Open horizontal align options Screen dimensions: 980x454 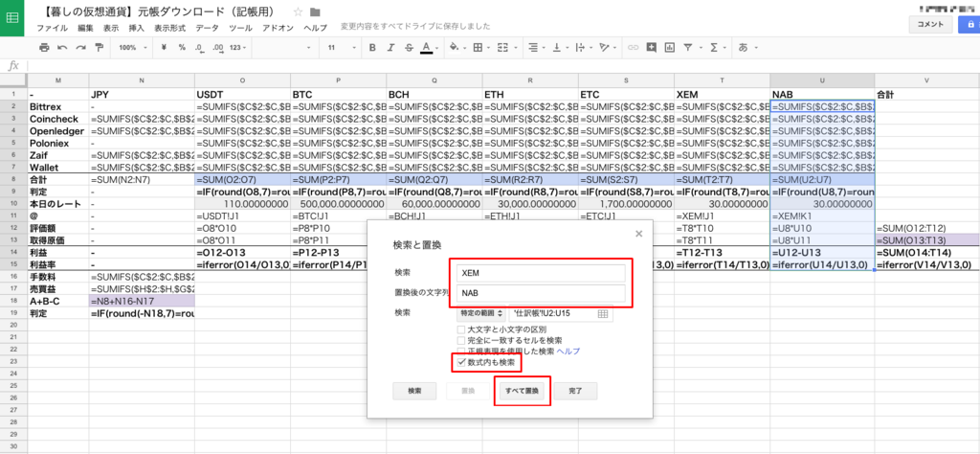(x=534, y=48)
